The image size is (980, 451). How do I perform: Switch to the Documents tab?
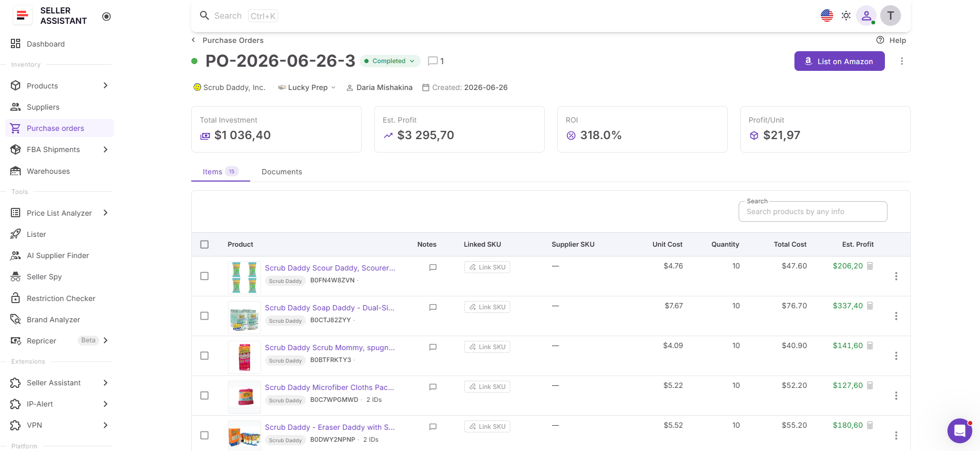coord(282,172)
